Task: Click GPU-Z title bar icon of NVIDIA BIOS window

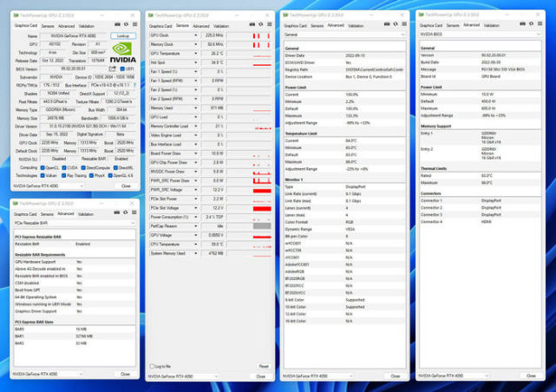Action: click(422, 15)
